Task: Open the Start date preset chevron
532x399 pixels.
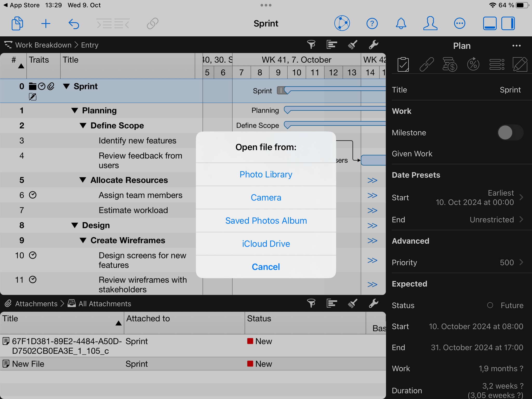Action: point(521,197)
